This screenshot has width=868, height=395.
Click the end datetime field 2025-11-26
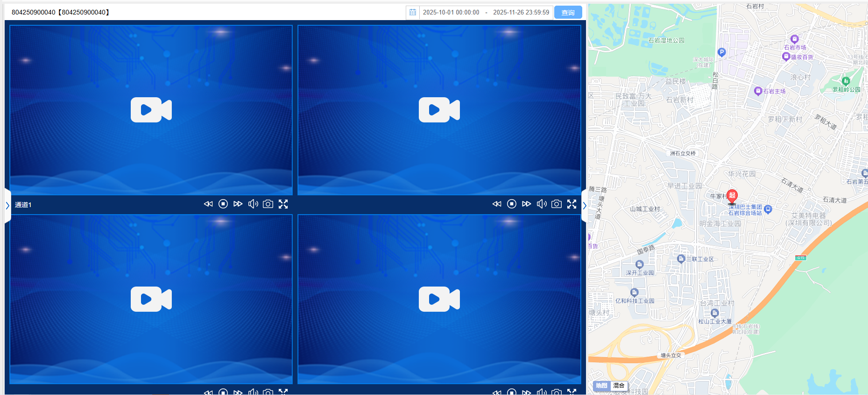[x=521, y=13]
